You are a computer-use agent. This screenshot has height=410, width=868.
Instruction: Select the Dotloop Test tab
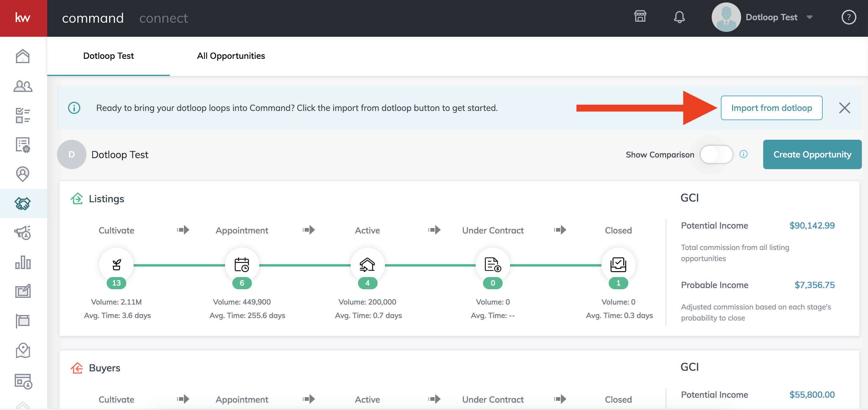pyautogui.click(x=108, y=55)
